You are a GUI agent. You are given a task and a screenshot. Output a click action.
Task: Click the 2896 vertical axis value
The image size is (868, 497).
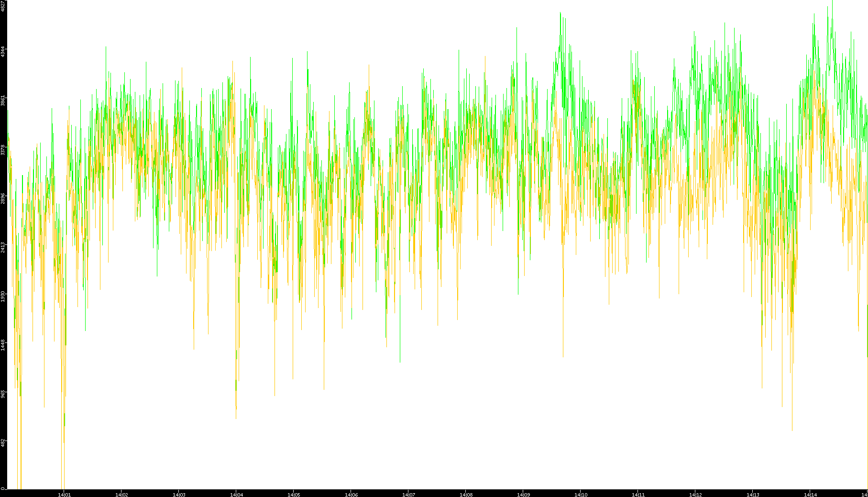pos(3,199)
